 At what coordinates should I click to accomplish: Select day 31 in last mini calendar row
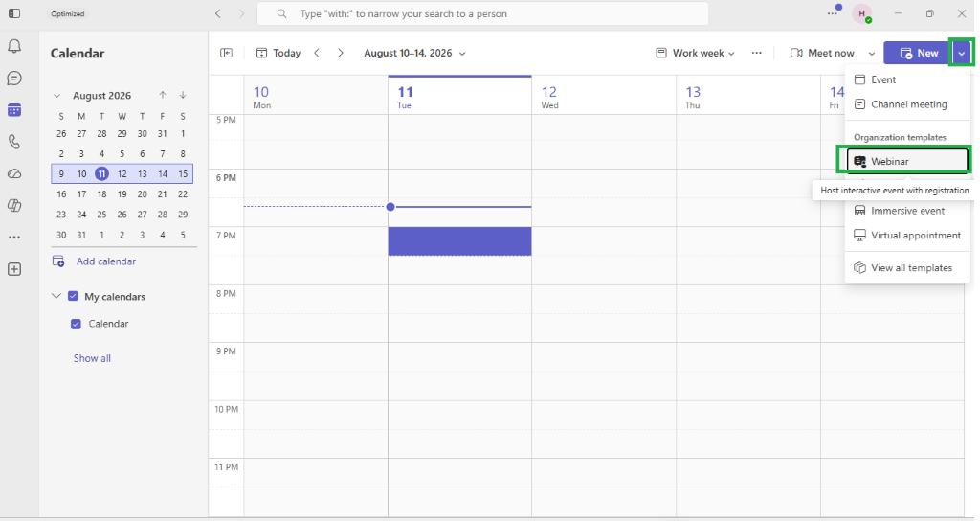point(81,236)
